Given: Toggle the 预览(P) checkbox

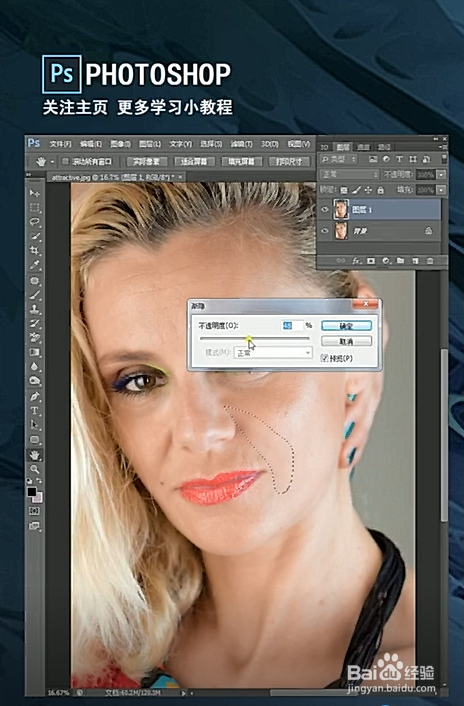Looking at the screenshot, I should pyautogui.click(x=324, y=358).
